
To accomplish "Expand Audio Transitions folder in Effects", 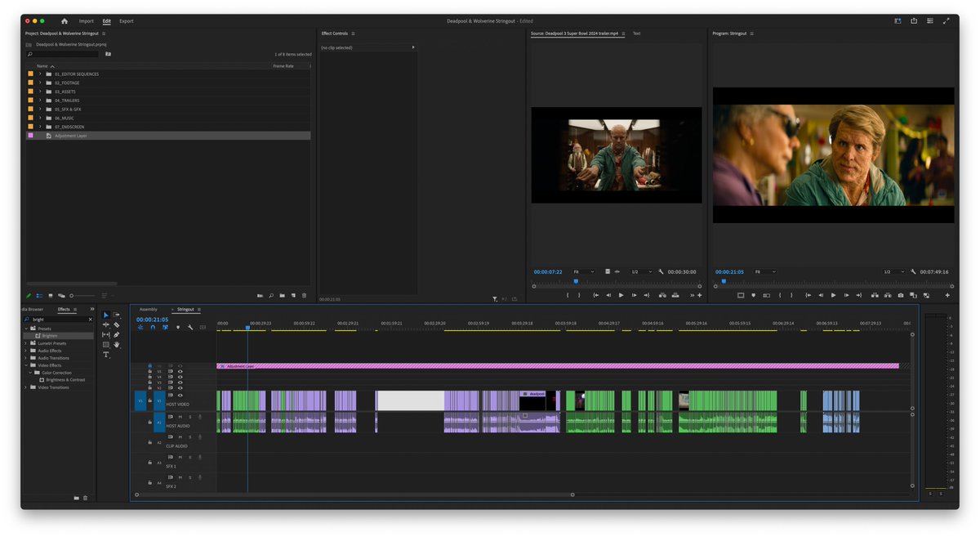I will point(26,358).
